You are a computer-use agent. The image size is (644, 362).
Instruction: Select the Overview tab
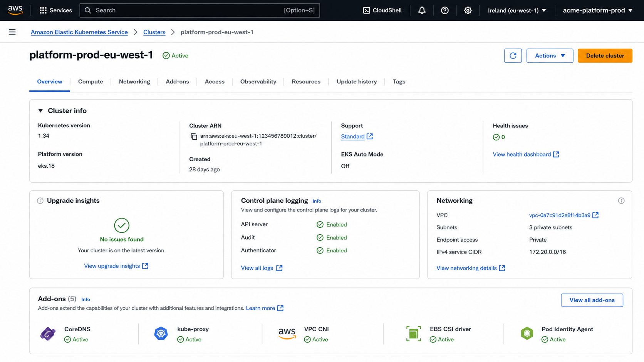50,82
